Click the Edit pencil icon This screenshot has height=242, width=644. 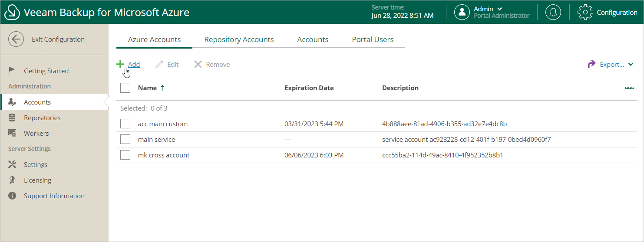159,64
